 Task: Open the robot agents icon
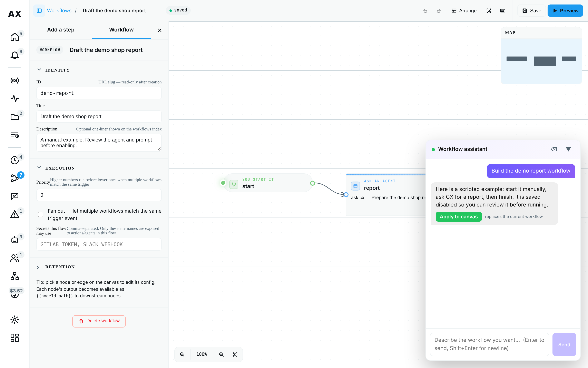[x=14, y=240]
